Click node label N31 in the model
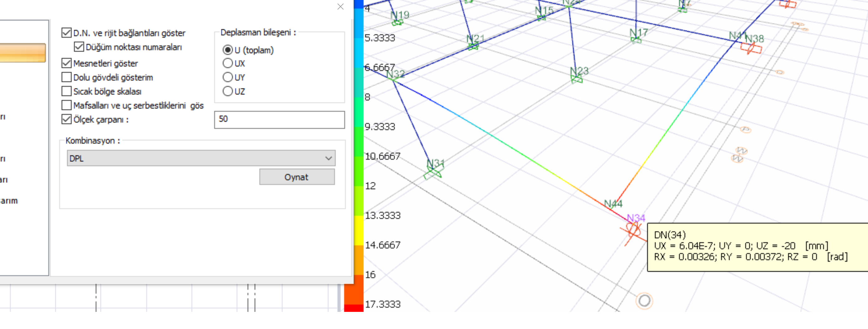Viewport: 868px width, 329px height. click(x=435, y=164)
